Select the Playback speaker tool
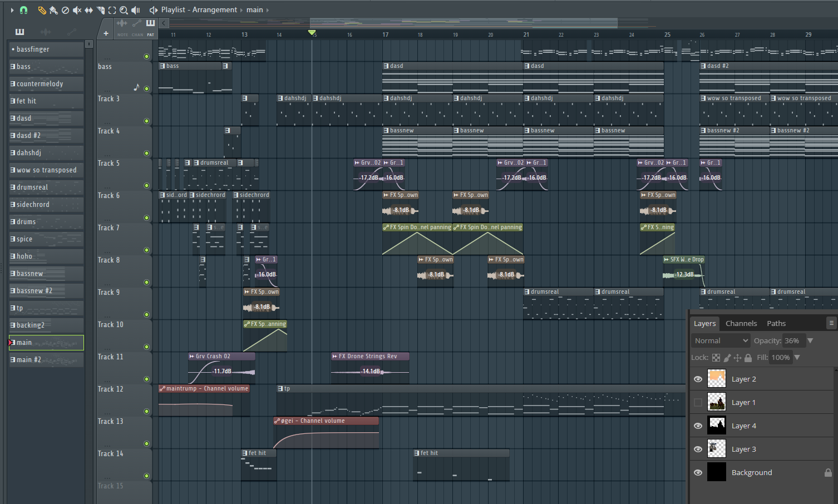This screenshot has width=838, height=504. [x=135, y=10]
